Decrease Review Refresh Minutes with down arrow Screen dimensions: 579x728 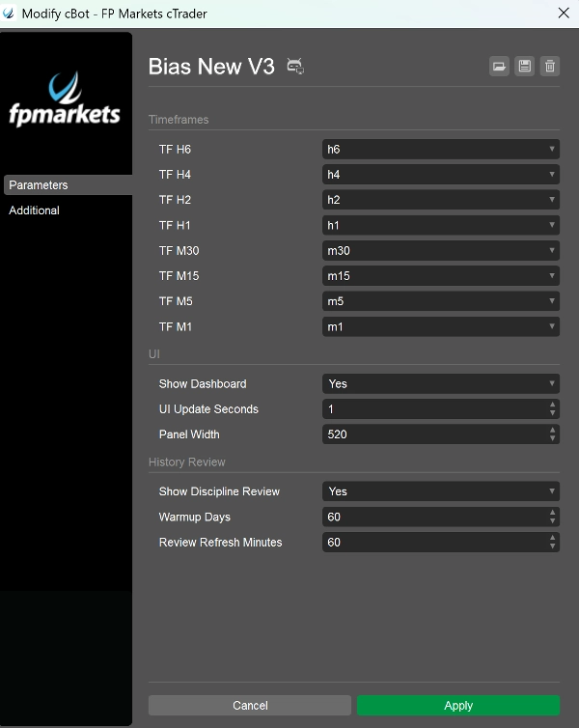pyautogui.click(x=552, y=546)
